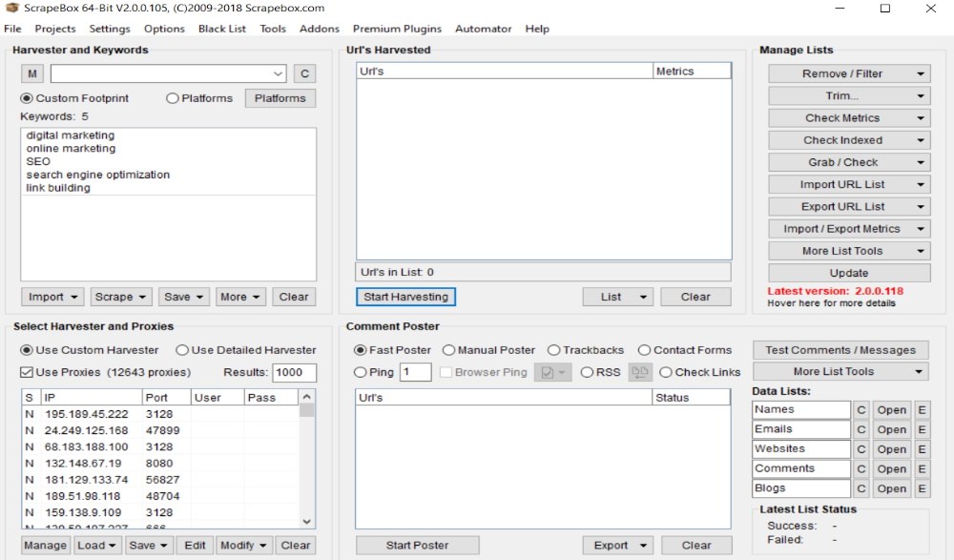954x560 pixels.
Task: Open the Import URL List dropdown
Action: pos(849,184)
